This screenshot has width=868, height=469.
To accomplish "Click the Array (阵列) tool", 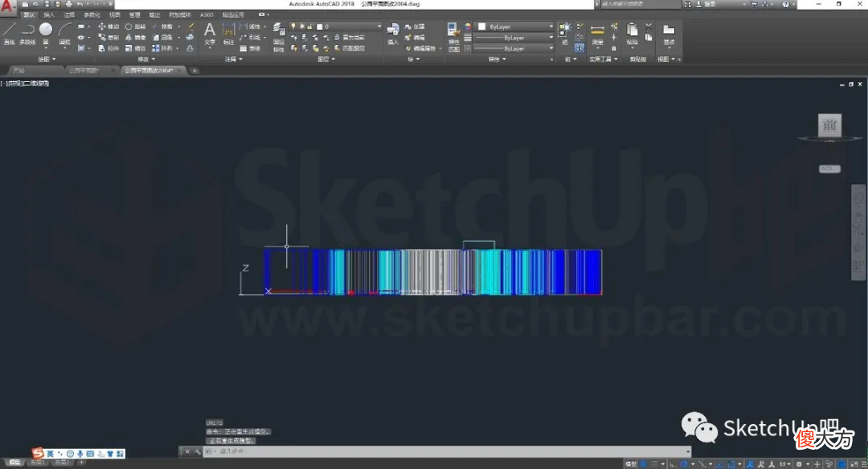I will coord(162,49).
